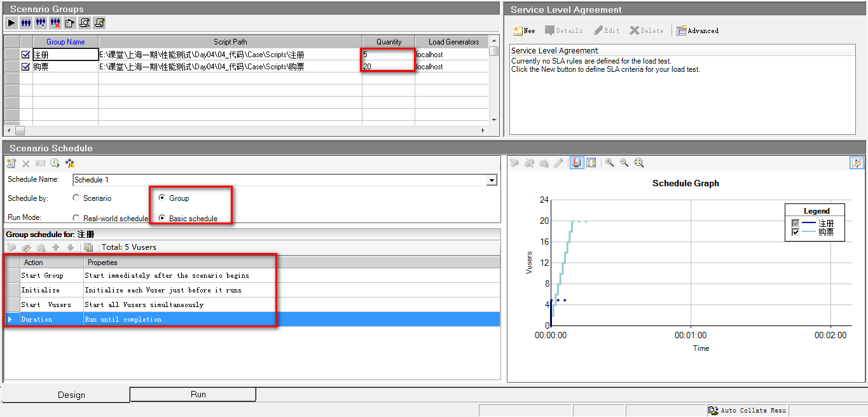This screenshot has height=417, width=868.
Task: Toggle 注册 checkbox in graph legend
Action: pyautogui.click(x=795, y=223)
